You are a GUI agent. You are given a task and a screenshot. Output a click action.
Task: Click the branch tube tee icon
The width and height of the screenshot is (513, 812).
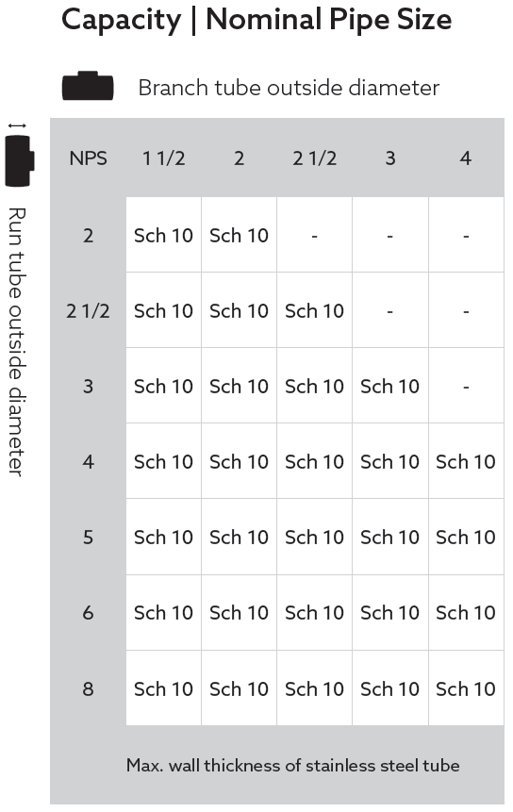point(88,86)
